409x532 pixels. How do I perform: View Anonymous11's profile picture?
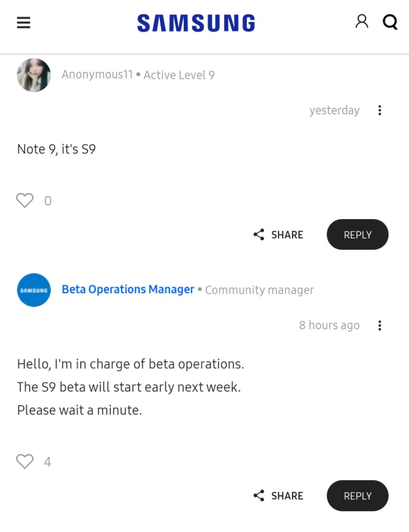point(34,75)
